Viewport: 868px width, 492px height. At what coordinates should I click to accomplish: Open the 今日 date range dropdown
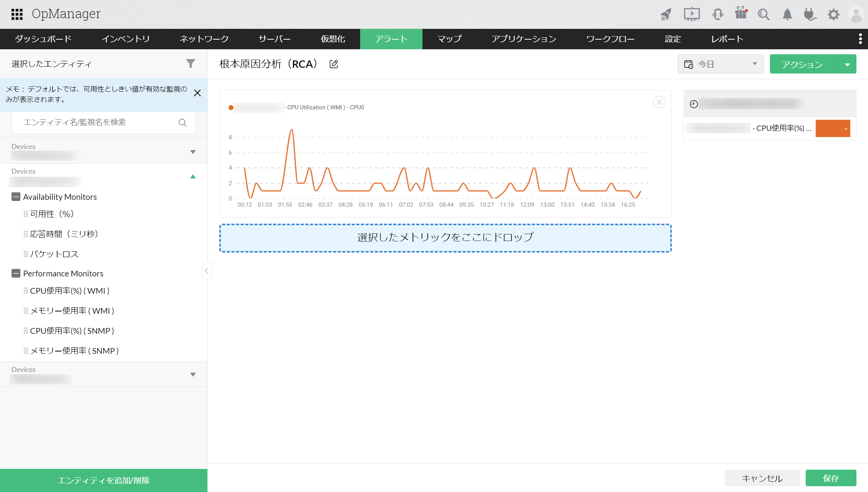720,64
